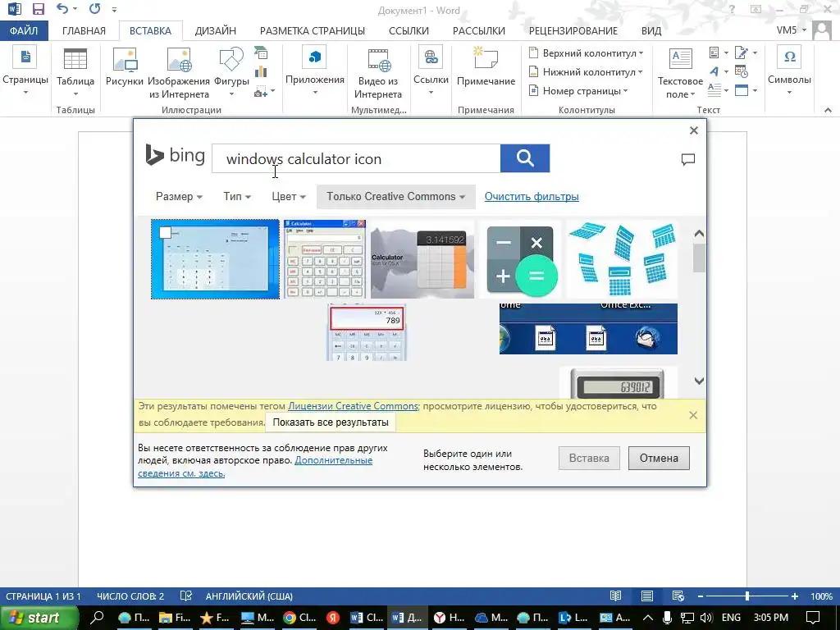Insert WordArt with the slanted A icon
The width and height of the screenshot is (840, 630).
click(714, 71)
